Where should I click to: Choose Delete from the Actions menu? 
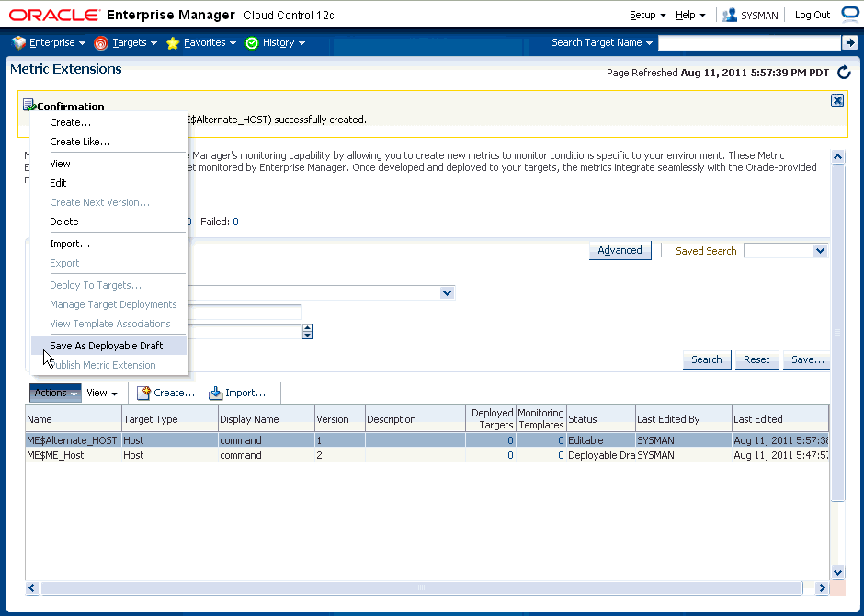(109, 222)
